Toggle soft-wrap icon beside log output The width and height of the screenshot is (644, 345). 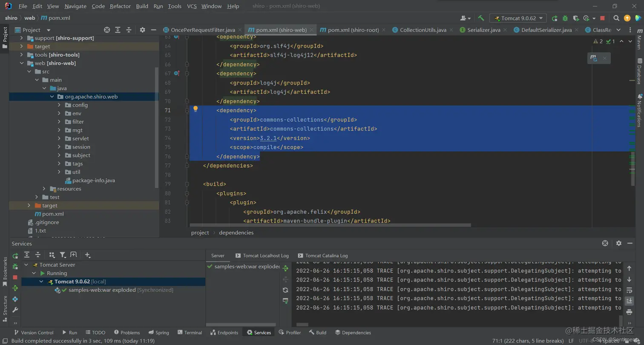pos(629,290)
